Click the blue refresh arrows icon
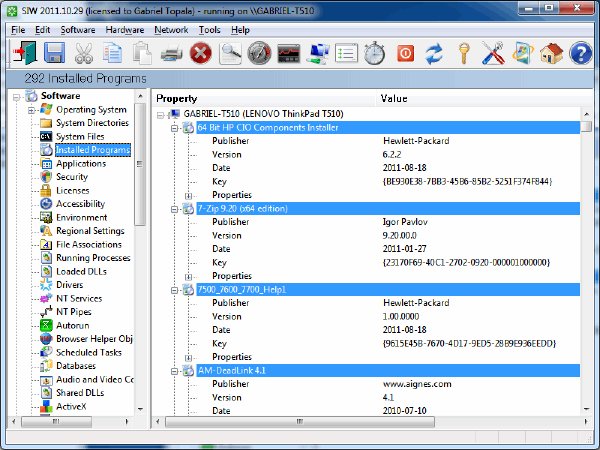 434,53
